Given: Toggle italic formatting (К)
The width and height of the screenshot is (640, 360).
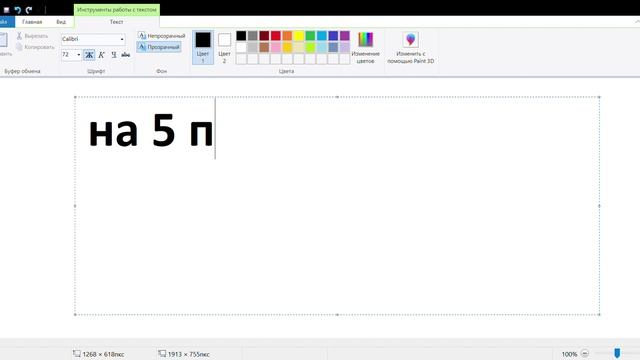Looking at the screenshot, I should tap(102, 55).
